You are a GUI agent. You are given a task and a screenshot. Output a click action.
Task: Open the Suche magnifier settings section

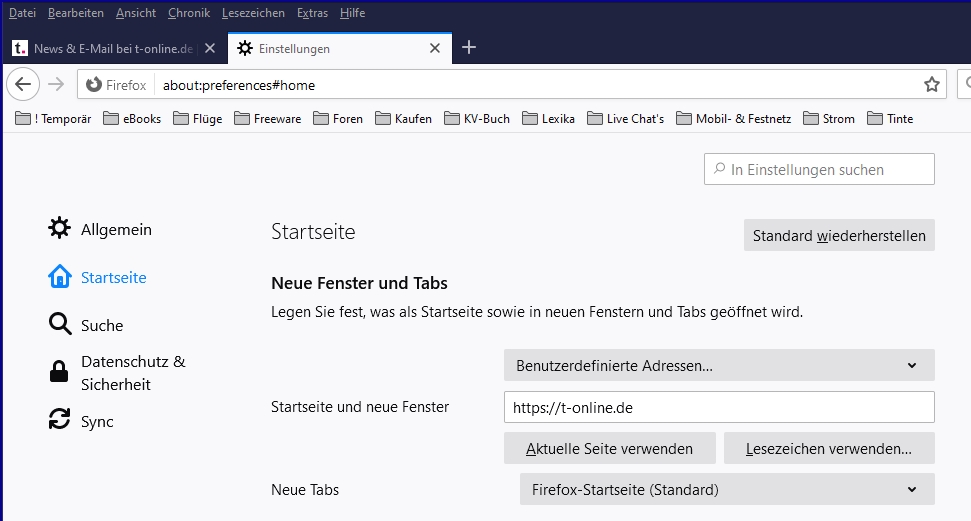pyautogui.click(x=60, y=325)
